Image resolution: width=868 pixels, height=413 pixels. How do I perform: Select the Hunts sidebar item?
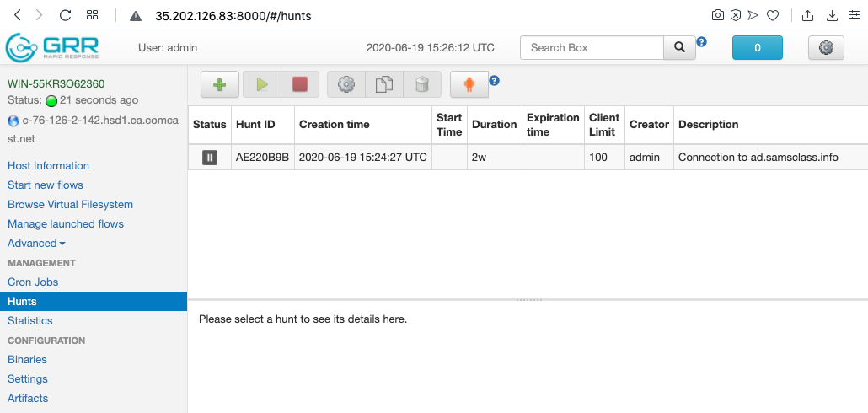click(x=94, y=301)
